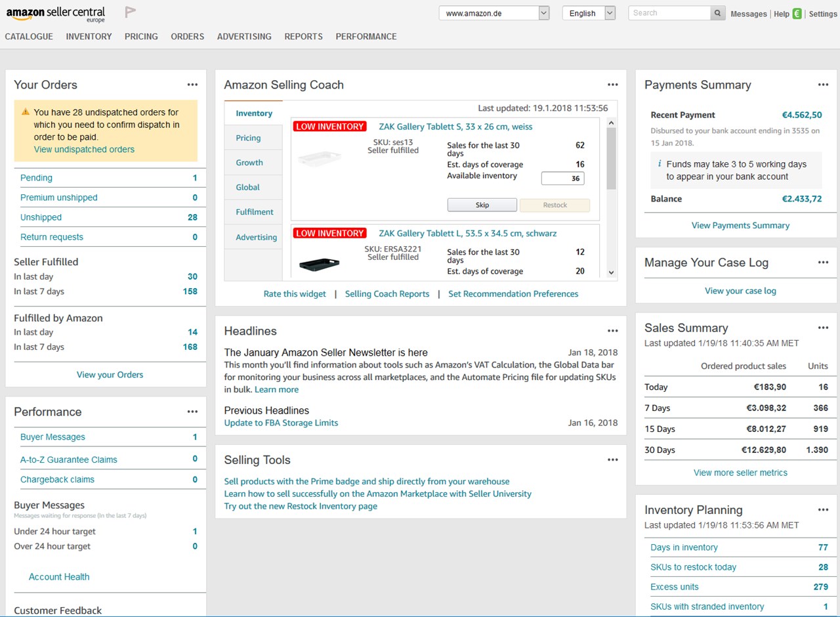This screenshot has height=617, width=840.
Task: Click Learn more in the newsletter headline
Action: [276, 389]
